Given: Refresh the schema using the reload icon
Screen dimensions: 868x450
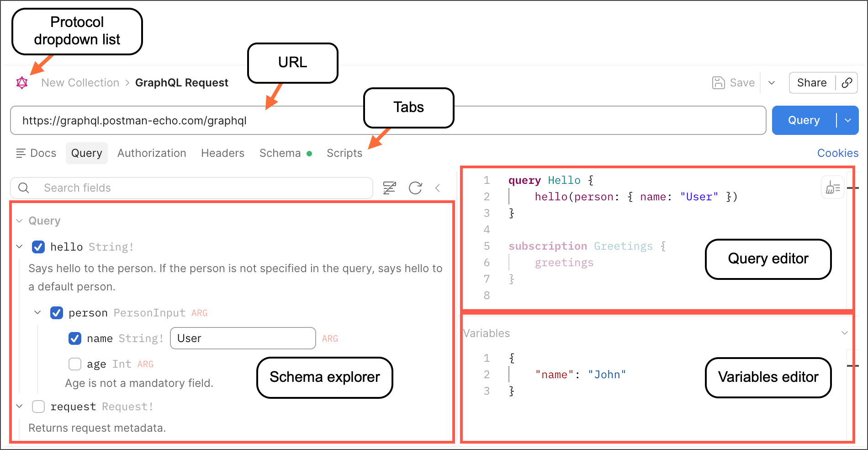Looking at the screenshot, I should click(415, 188).
